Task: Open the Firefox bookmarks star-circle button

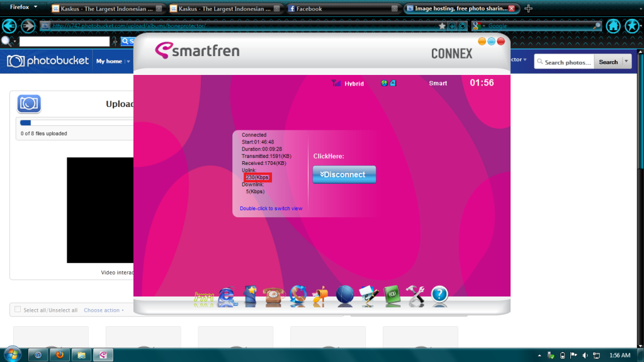Action: [x=632, y=26]
